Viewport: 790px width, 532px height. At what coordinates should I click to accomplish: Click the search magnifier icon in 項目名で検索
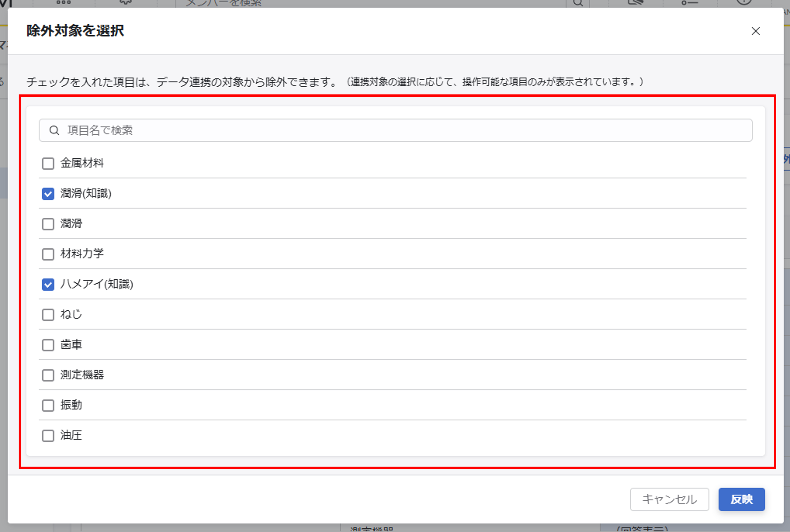[x=54, y=130]
